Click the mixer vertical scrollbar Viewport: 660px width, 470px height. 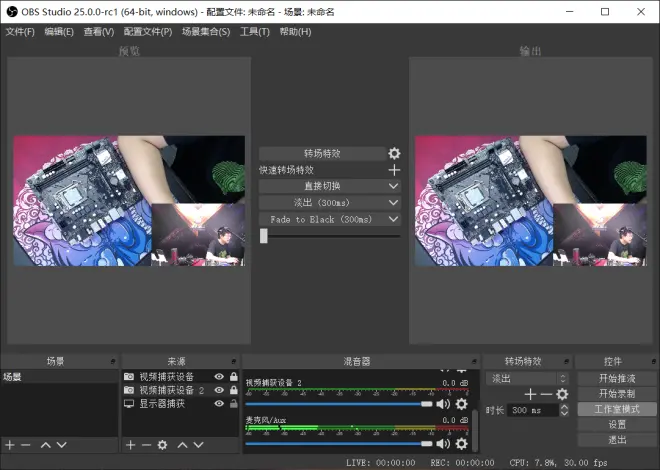click(x=475, y=429)
